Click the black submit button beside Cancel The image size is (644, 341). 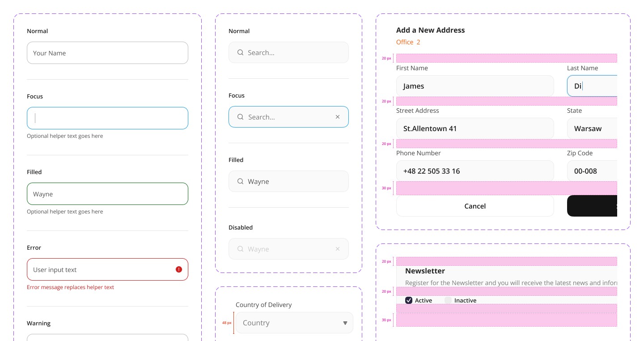(x=592, y=206)
